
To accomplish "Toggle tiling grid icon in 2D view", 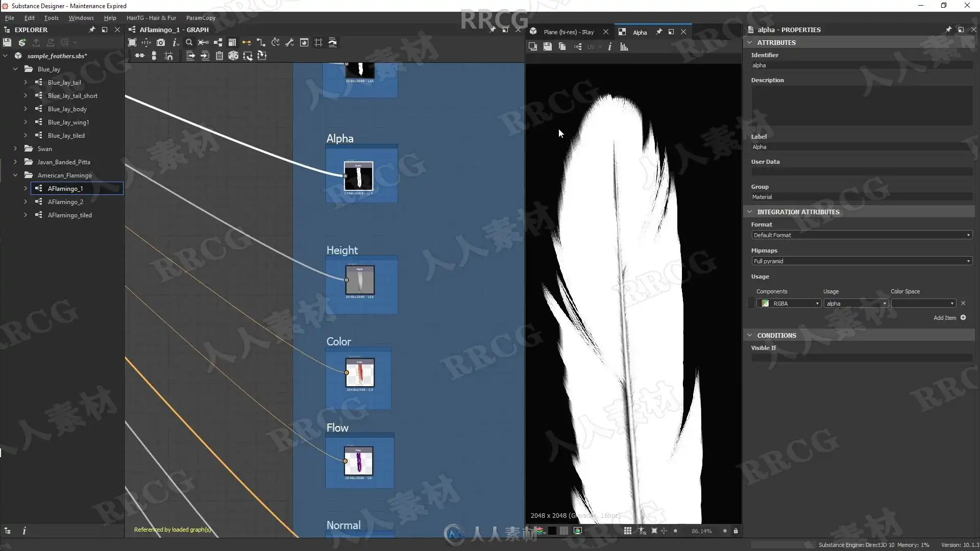I will 627,531.
